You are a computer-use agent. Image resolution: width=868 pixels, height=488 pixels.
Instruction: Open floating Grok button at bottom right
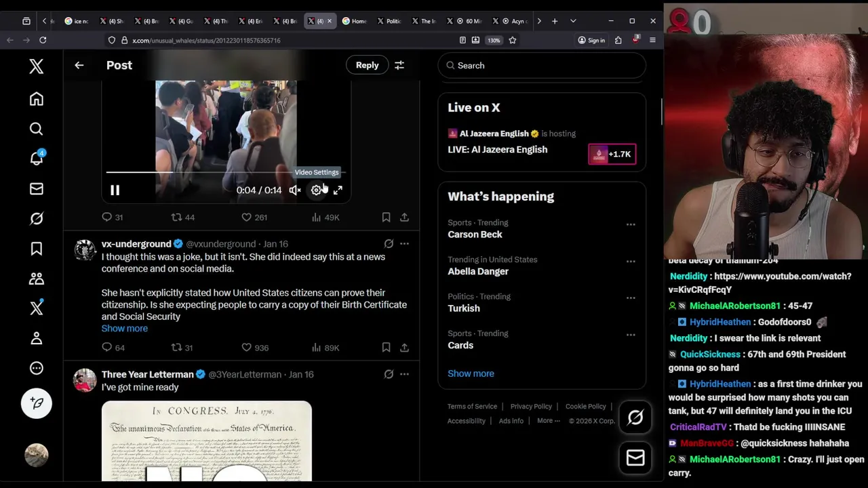coord(635,418)
